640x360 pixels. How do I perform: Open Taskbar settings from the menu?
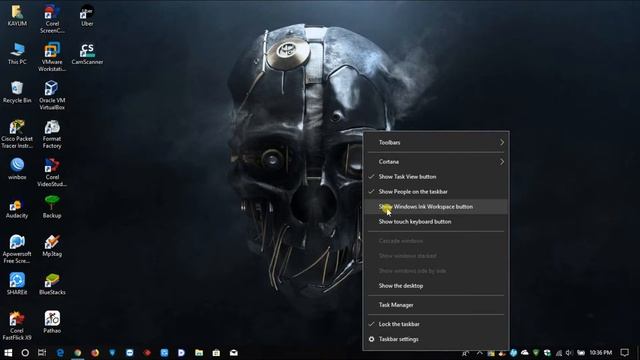pos(436,339)
